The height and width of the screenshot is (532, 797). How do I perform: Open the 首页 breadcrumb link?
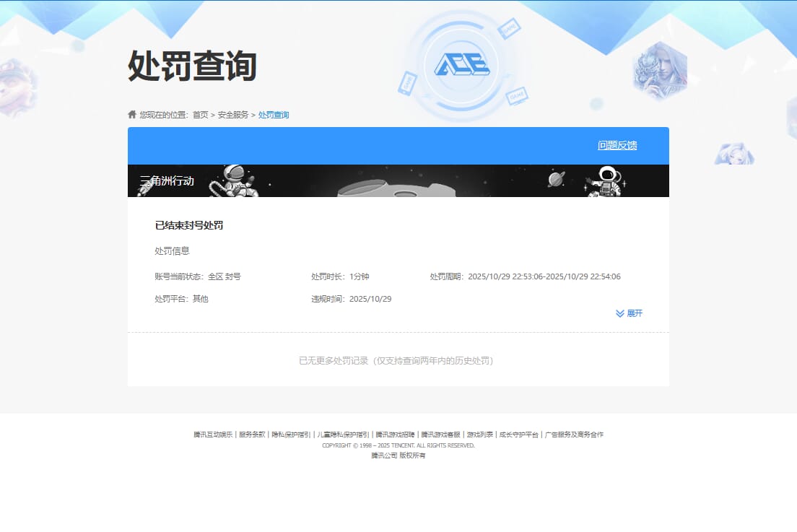pyautogui.click(x=200, y=115)
